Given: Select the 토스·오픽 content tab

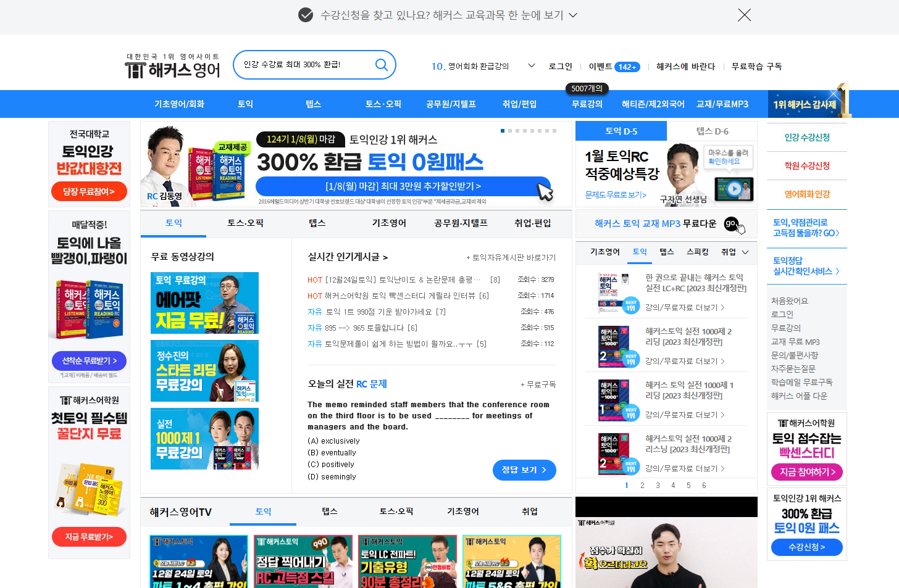Looking at the screenshot, I should coord(245,223).
